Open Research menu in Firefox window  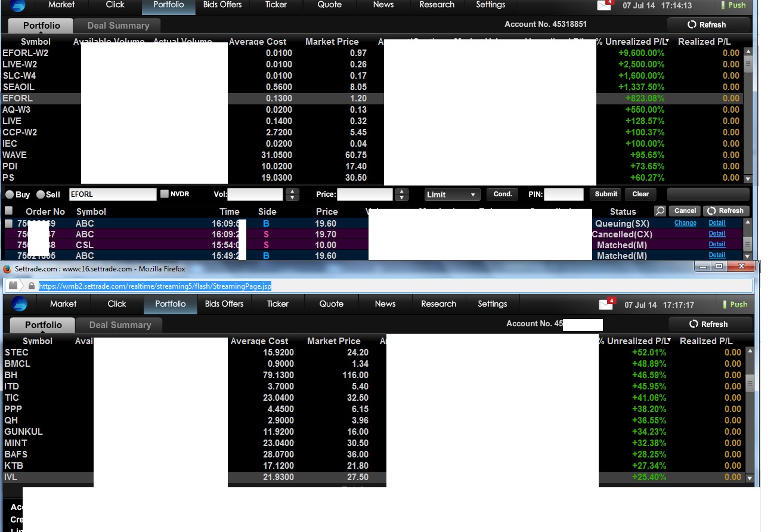point(439,304)
